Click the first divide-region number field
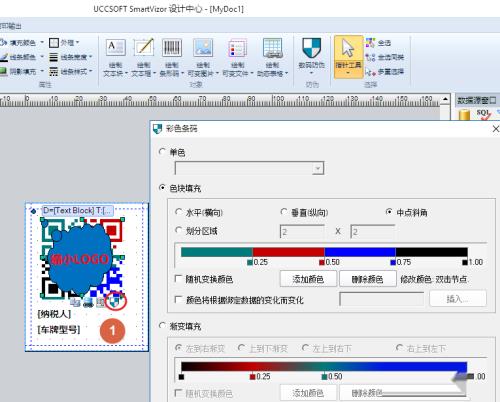Screen dimensions: 500x402 coord(302,231)
